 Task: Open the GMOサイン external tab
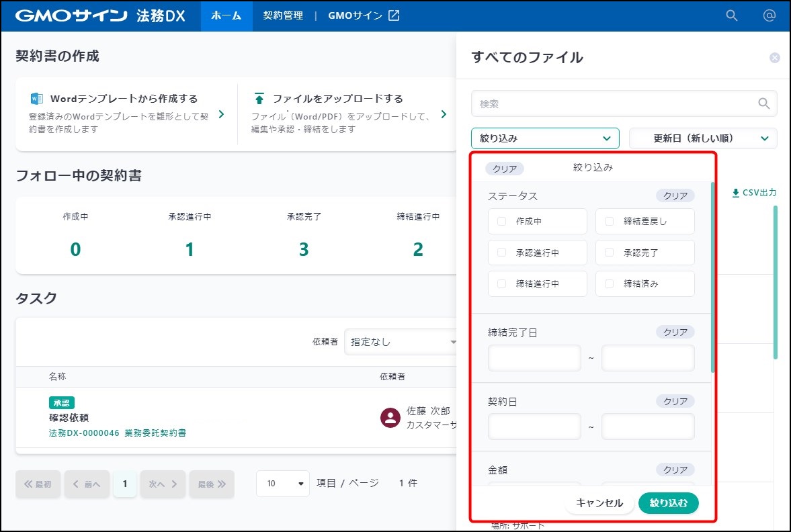364,15
